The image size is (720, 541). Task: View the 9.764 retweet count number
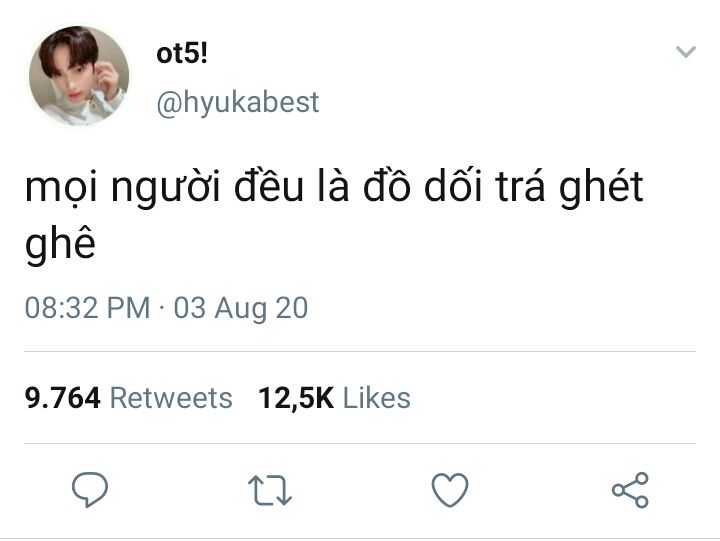click(63, 398)
